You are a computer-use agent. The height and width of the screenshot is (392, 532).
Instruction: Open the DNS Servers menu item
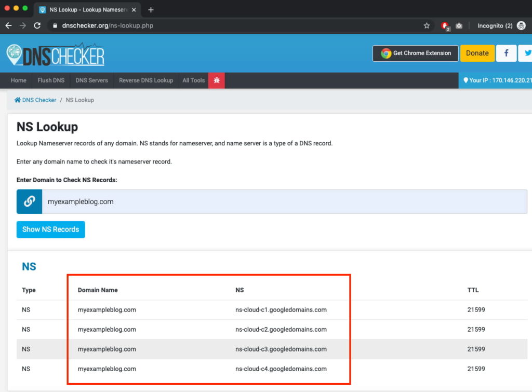[91, 80]
